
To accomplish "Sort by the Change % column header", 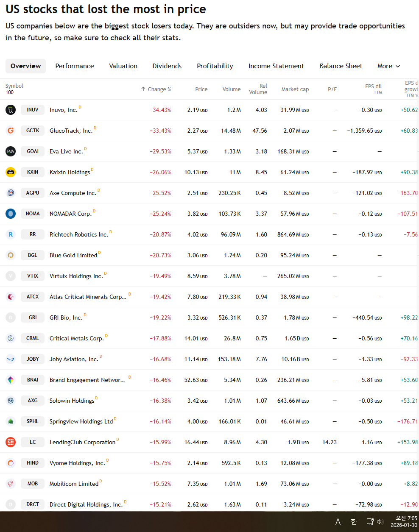I will tap(156, 89).
